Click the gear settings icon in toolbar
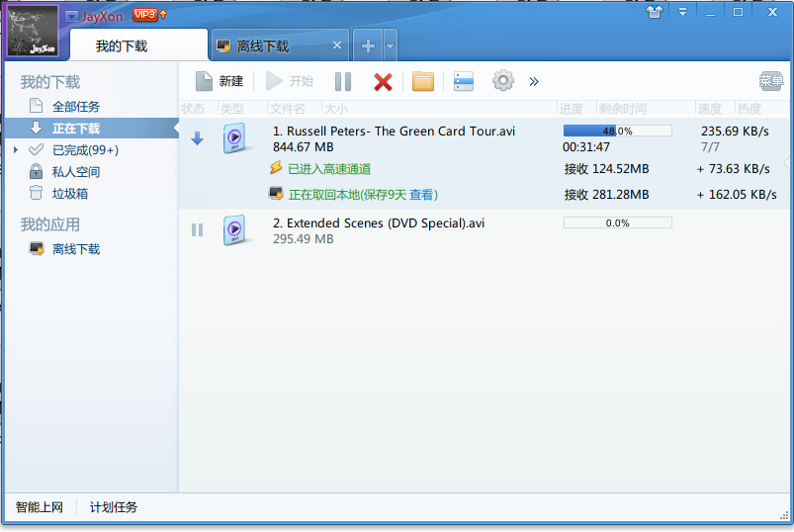 (x=503, y=81)
